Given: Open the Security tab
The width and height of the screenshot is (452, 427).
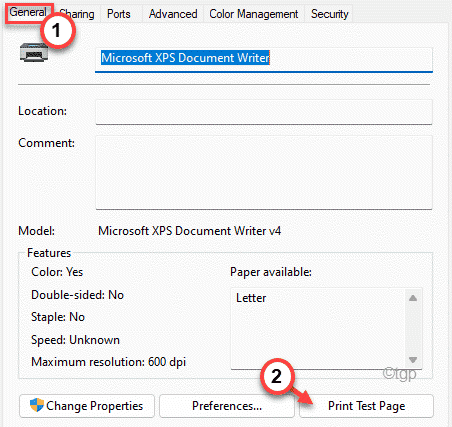Looking at the screenshot, I should coord(330,14).
